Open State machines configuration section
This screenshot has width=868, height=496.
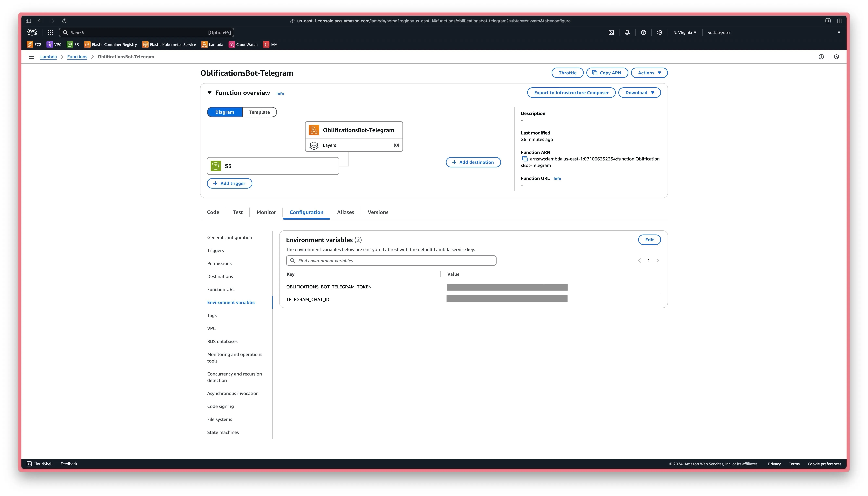pyautogui.click(x=223, y=432)
